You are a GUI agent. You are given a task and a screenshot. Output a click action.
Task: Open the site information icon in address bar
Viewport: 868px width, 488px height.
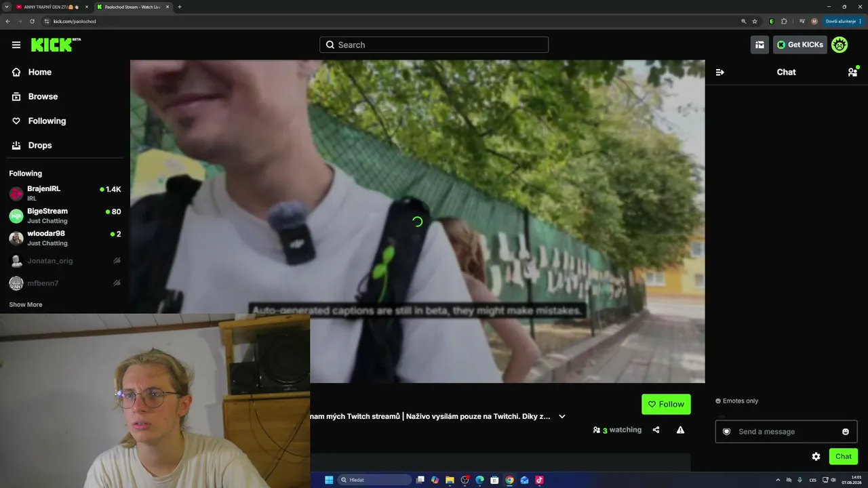point(47,21)
